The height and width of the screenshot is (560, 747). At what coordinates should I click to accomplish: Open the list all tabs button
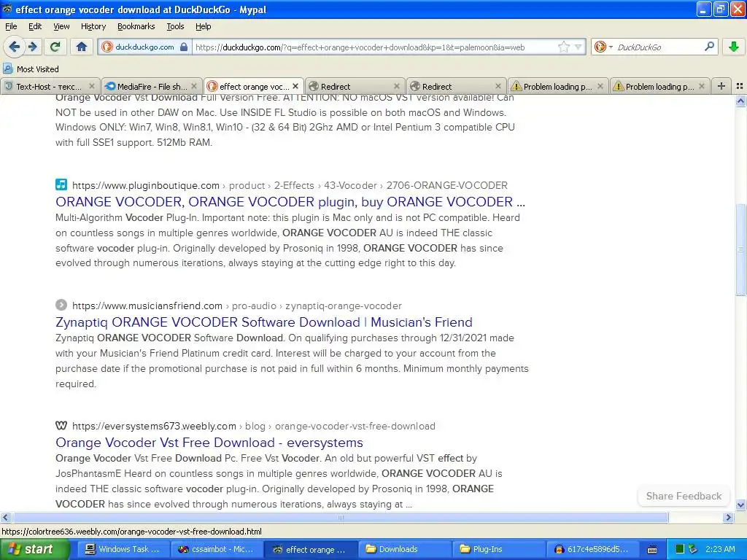[x=740, y=86]
